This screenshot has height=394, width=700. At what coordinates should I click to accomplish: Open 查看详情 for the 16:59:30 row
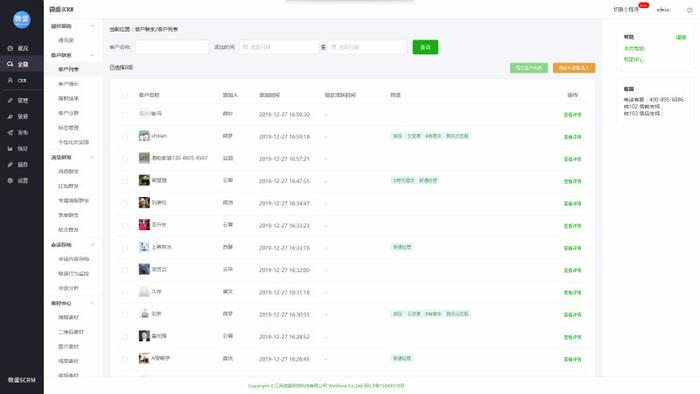click(x=572, y=115)
